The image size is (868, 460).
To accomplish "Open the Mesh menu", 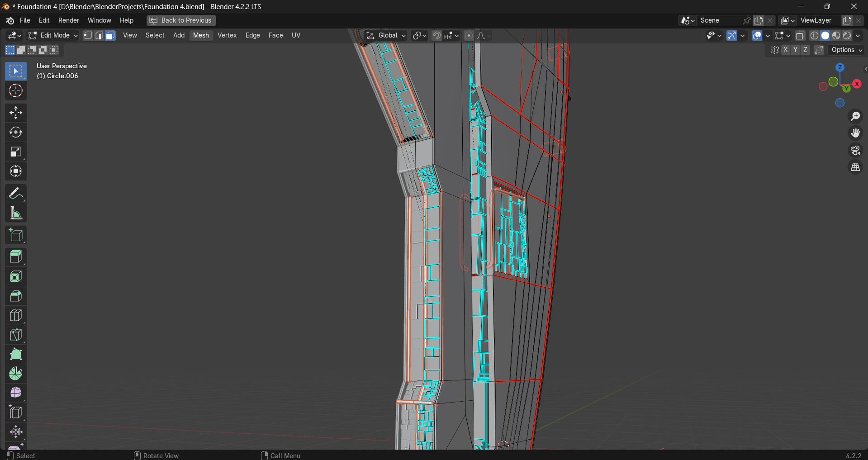I will [201, 36].
